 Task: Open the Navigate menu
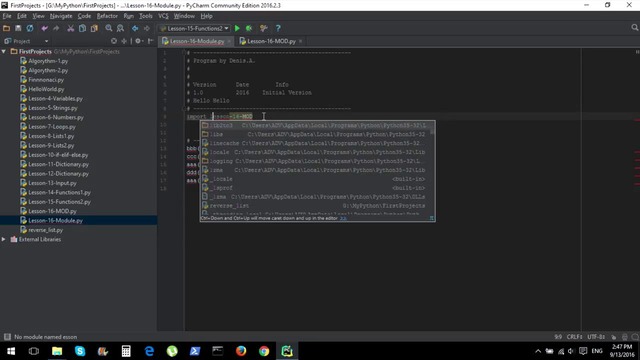[61, 16]
